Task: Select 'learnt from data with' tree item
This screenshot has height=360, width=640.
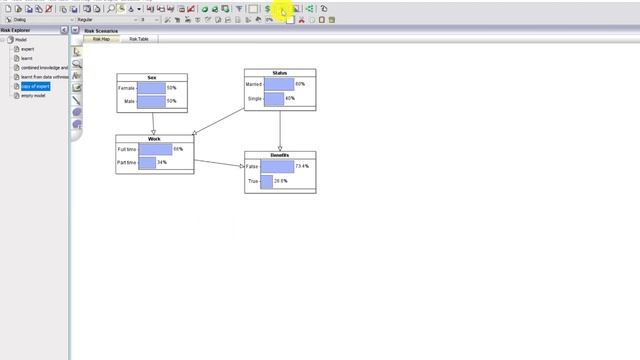Action: pyautogui.click(x=44, y=77)
